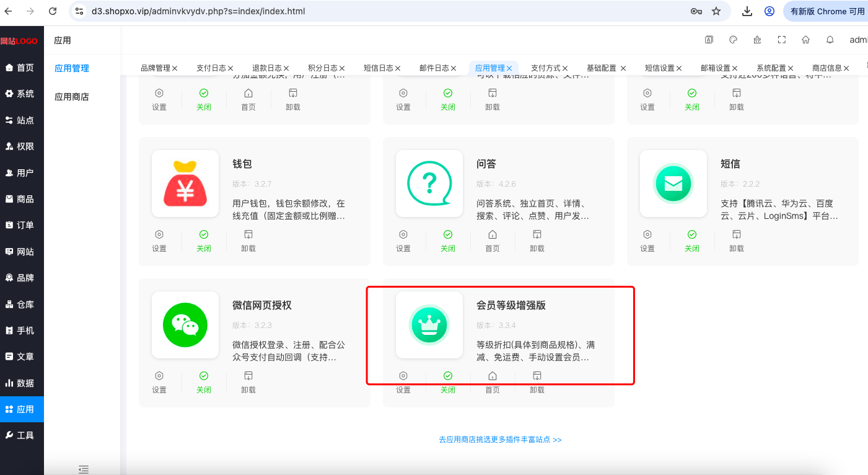Viewport: 868px width, 475px height.
Task: Go to the 问答 plugin home page
Action: click(x=493, y=241)
